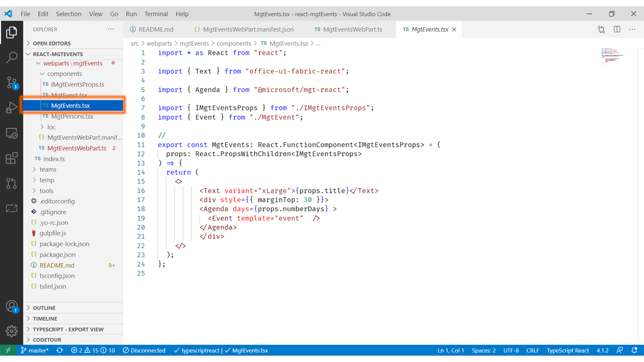Viewport: 644px width, 362px height.
Task: Open Source Control view with 3 changes
Action: pyautogui.click(x=11, y=82)
